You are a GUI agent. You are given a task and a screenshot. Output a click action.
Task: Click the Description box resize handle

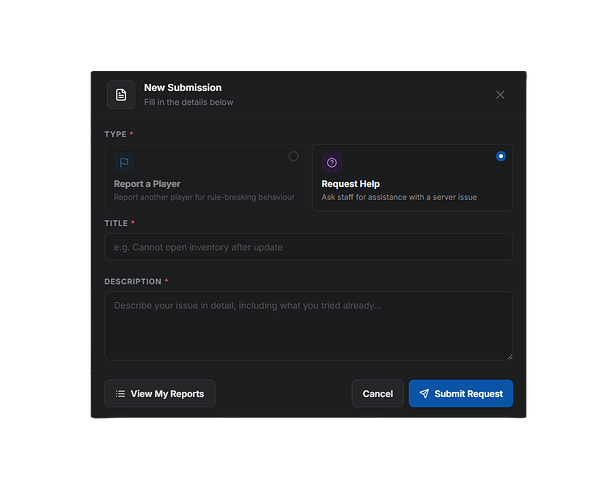point(509,357)
